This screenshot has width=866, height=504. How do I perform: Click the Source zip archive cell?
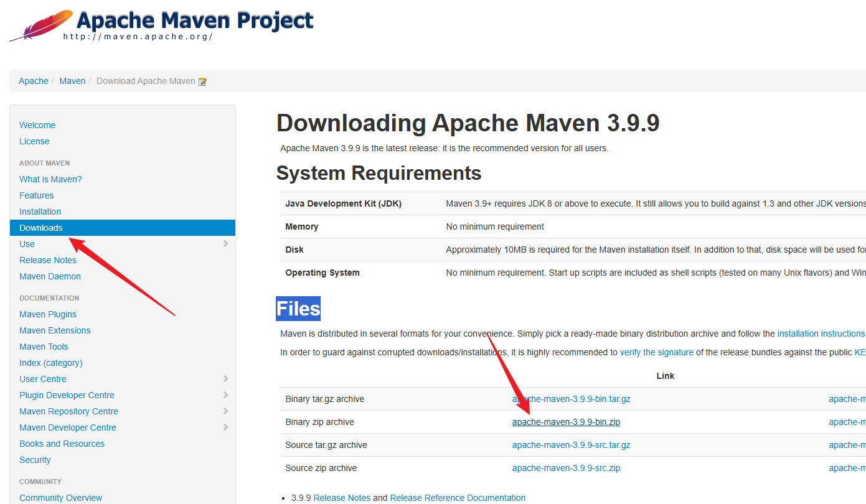click(321, 468)
